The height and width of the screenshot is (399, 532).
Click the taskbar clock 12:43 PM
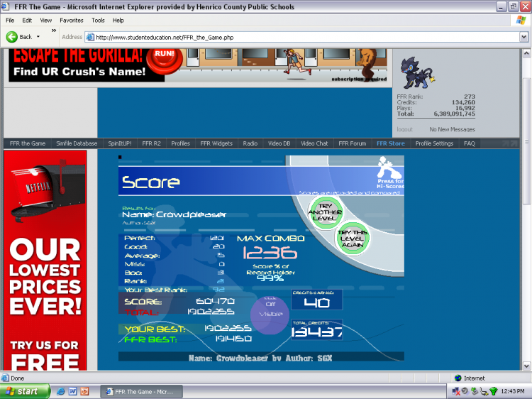[x=512, y=391]
